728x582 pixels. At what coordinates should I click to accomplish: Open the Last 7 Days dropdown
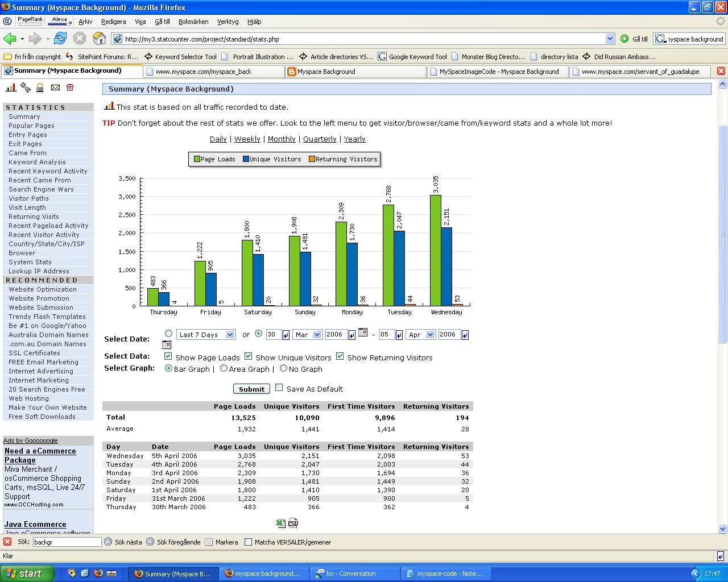click(206, 335)
